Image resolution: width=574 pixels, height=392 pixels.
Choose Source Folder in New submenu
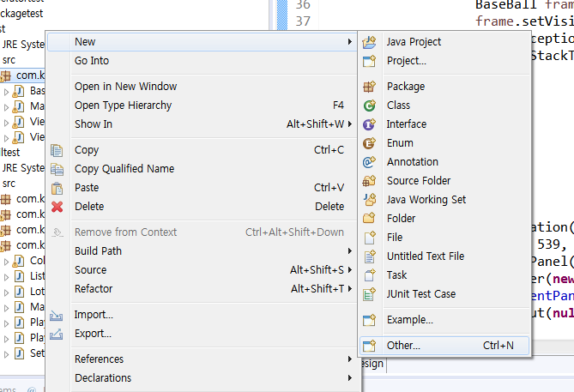pos(444,180)
